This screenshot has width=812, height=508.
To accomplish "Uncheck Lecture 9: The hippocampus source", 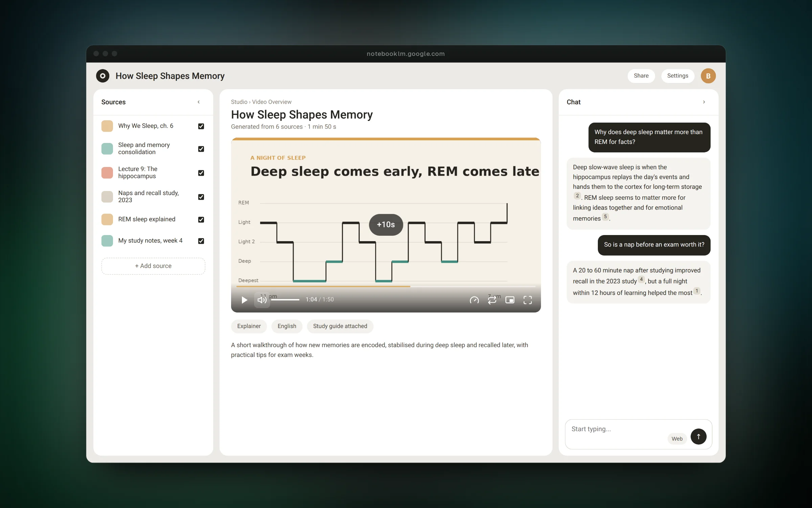I will (x=201, y=173).
